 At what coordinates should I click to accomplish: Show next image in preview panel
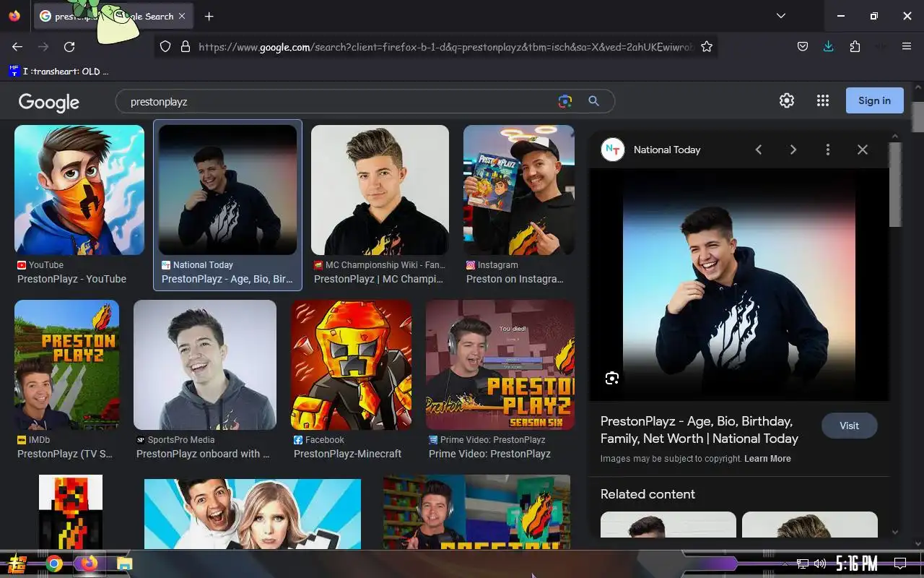(793, 150)
